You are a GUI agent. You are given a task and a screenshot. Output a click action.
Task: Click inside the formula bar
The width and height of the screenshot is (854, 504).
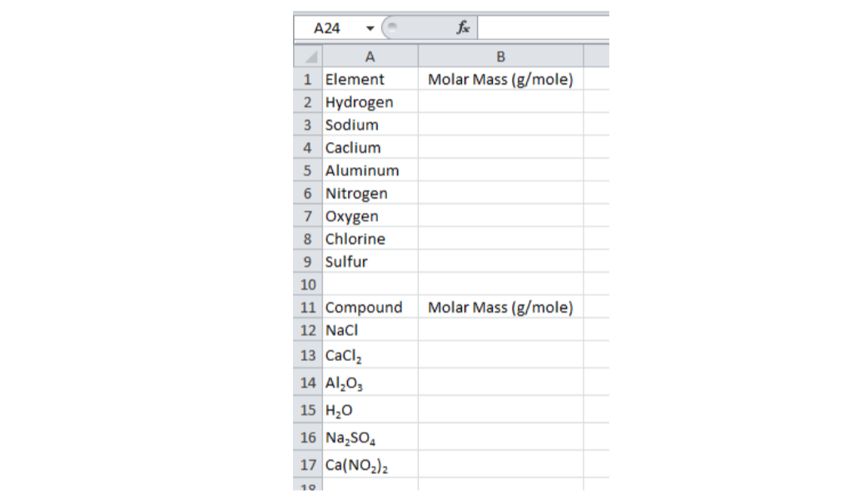point(541,26)
